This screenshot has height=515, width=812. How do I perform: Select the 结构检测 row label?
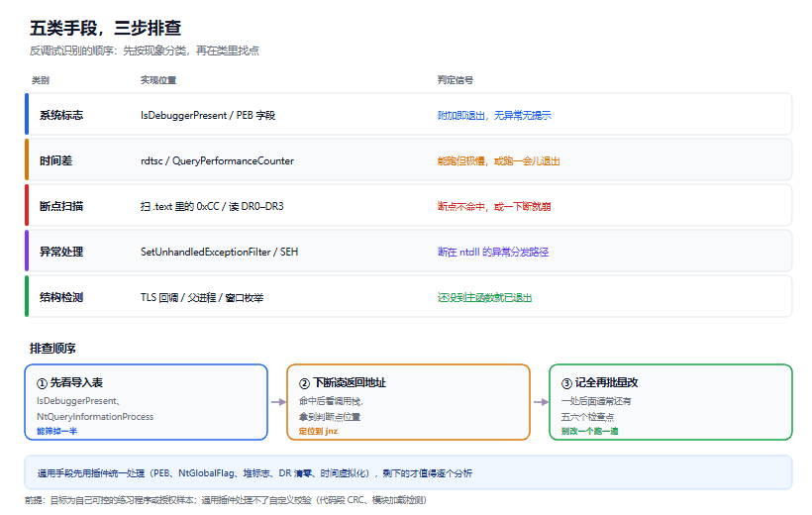click(61, 298)
